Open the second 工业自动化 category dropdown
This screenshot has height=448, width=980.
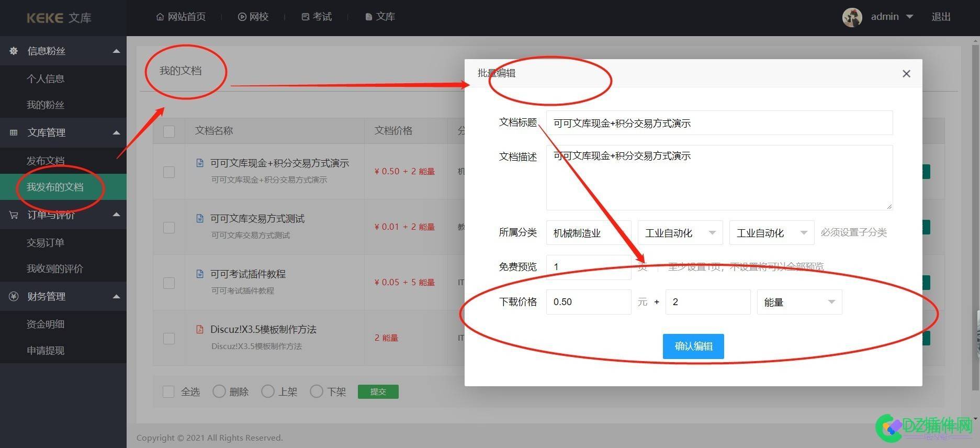click(x=680, y=233)
